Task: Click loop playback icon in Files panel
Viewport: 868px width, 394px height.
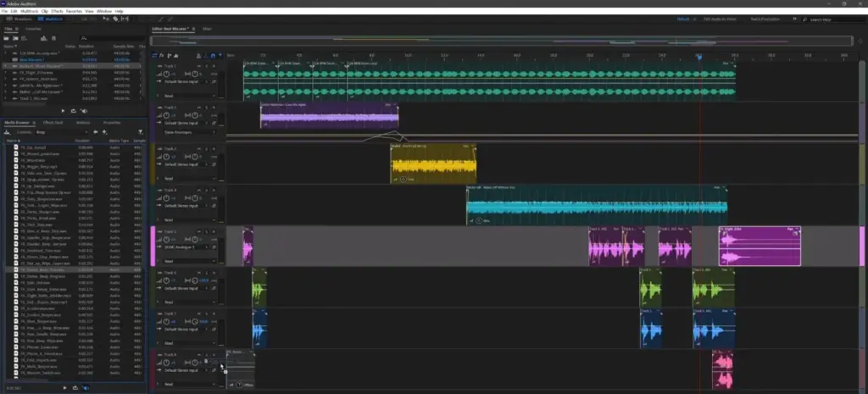Action: [73, 111]
